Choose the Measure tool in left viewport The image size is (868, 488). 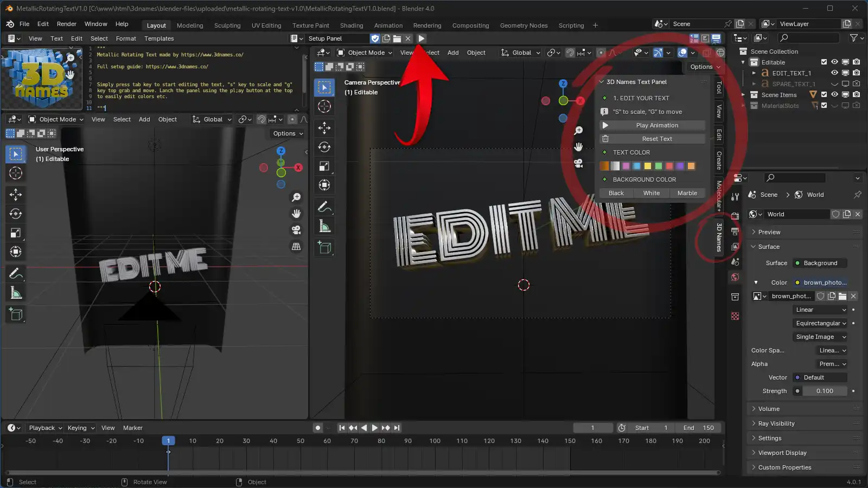[x=16, y=293]
